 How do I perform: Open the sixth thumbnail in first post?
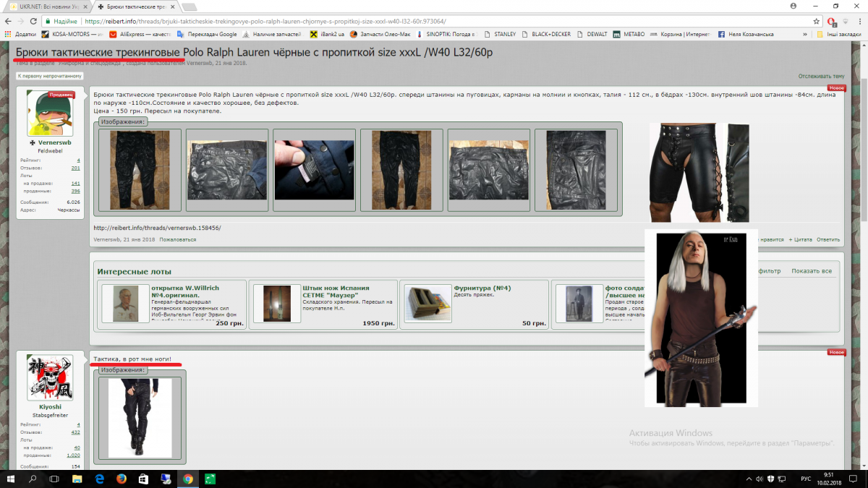(x=576, y=170)
